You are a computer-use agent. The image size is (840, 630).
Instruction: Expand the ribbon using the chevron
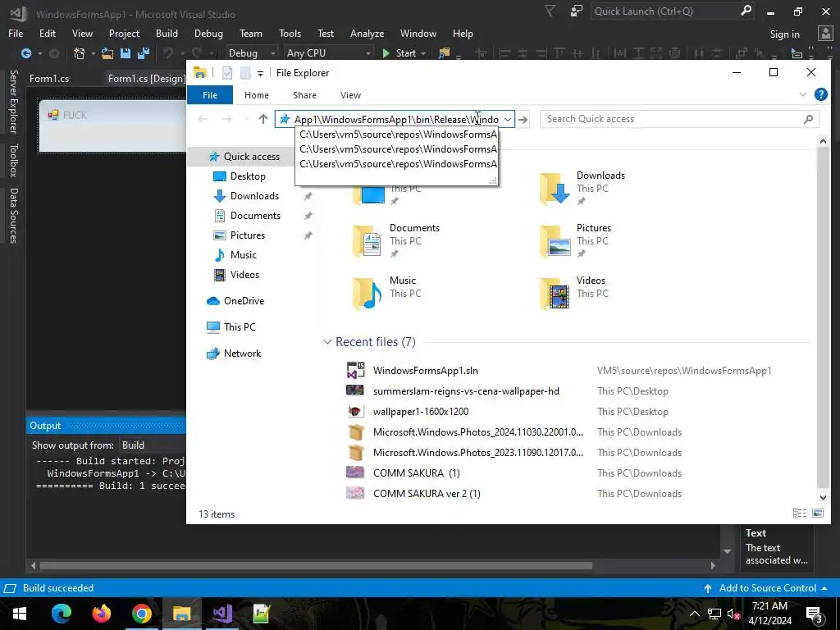802,95
